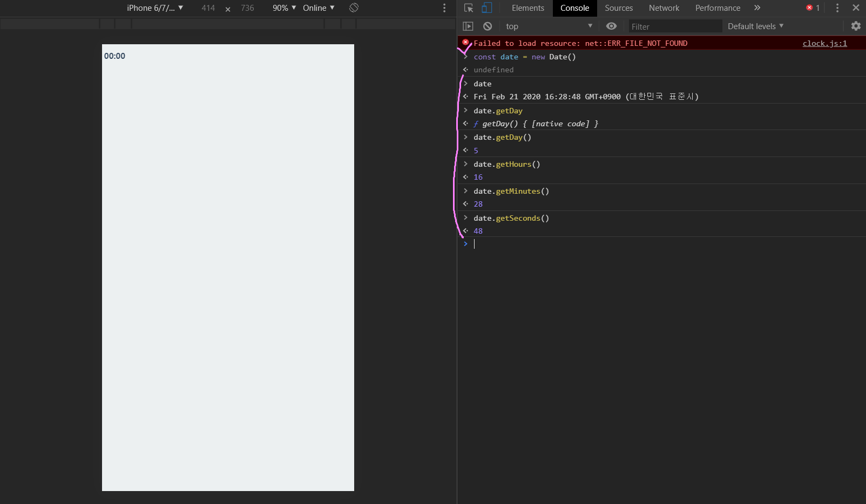
Task: Click the 'date.getMinutes()' entry
Action: [511, 191]
